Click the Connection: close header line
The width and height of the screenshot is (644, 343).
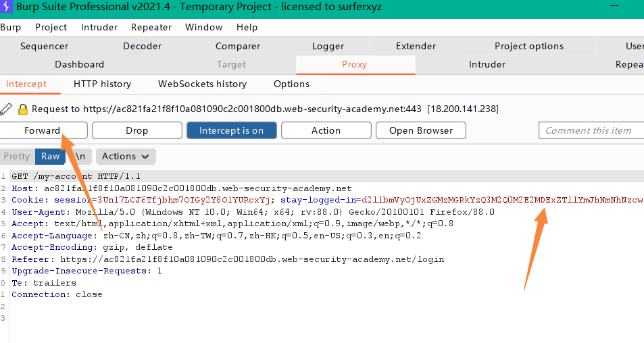pos(57,294)
